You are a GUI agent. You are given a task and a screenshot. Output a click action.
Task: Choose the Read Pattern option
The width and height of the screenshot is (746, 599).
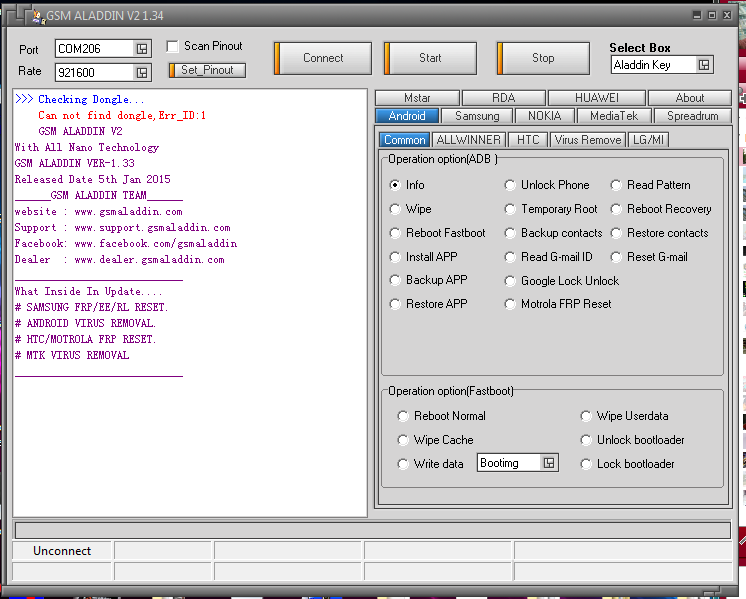pyautogui.click(x=650, y=185)
